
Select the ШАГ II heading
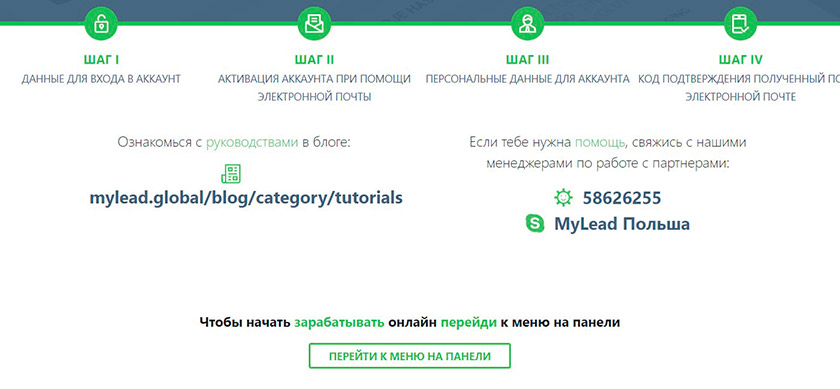314,59
